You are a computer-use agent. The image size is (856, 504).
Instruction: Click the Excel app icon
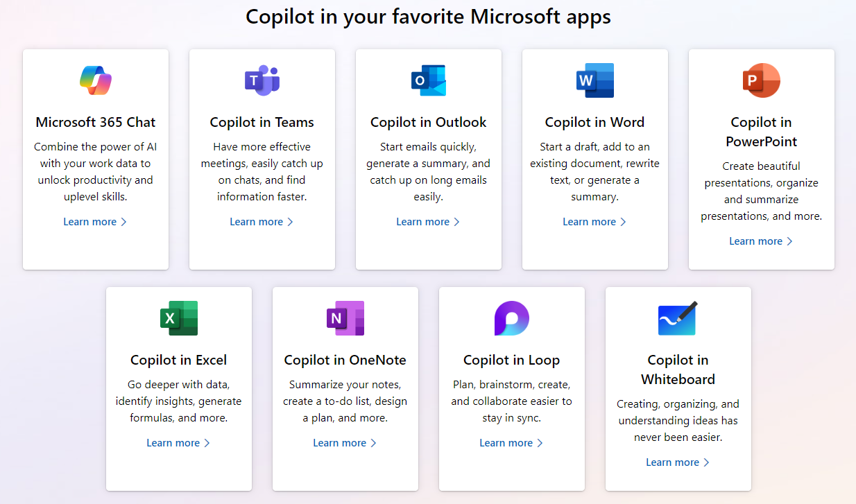(179, 318)
